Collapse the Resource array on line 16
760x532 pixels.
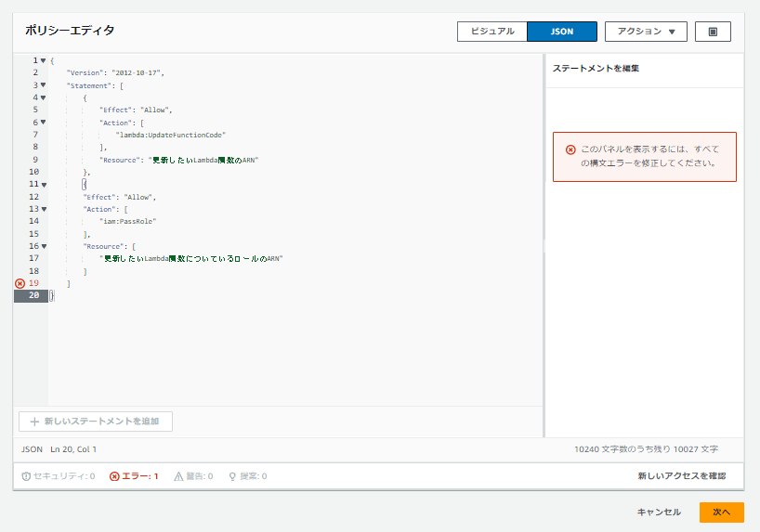click(x=44, y=246)
